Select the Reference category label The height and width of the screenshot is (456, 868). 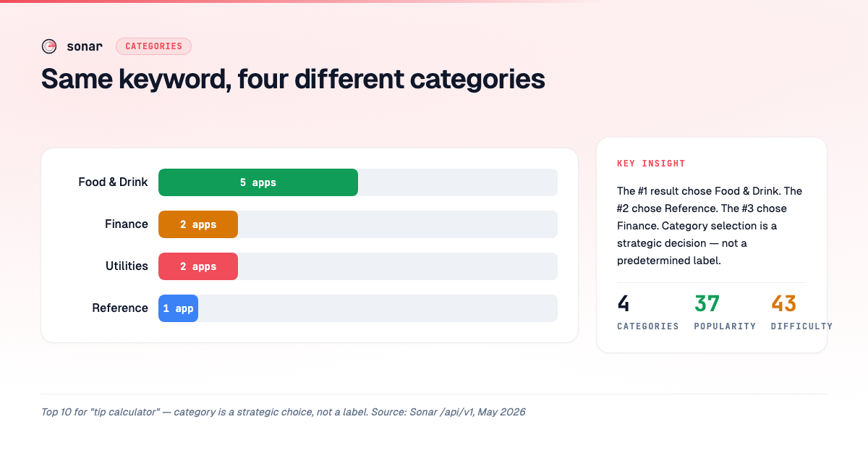click(120, 308)
